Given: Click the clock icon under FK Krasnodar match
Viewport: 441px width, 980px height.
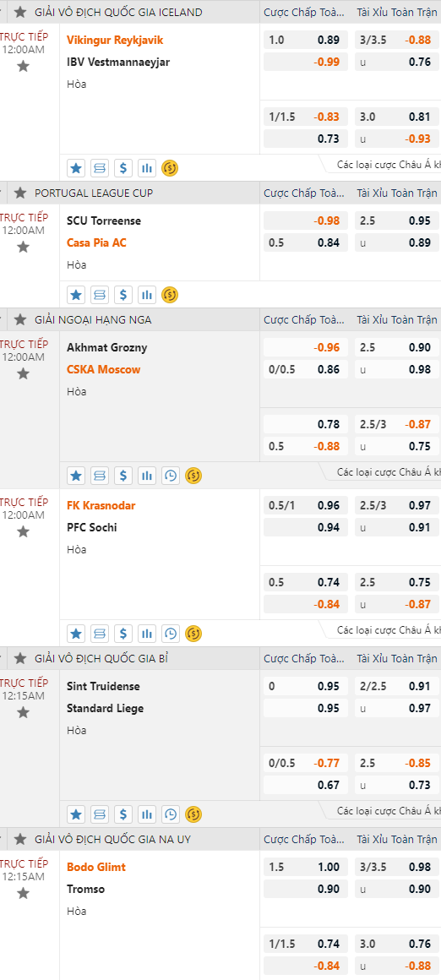Looking at the screenshot, I should pyautogui.click(x=171, y=634).
